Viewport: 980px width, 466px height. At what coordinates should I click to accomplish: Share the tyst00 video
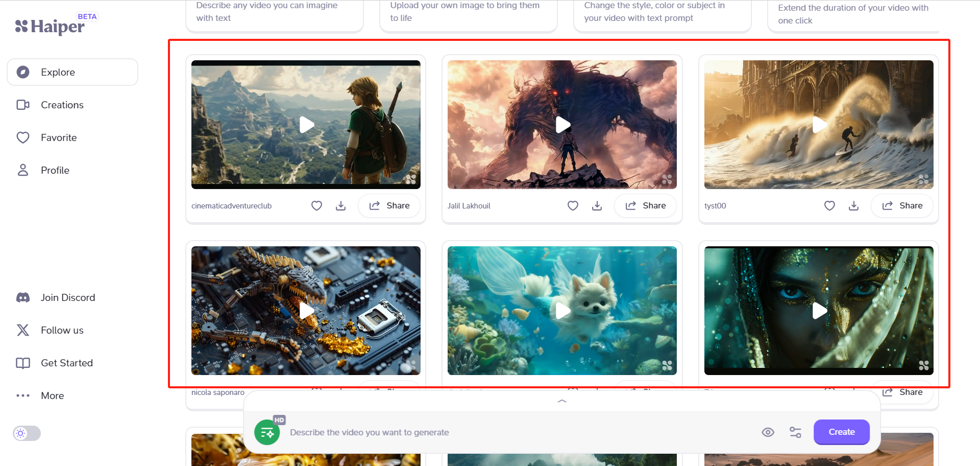pos(902,205)
